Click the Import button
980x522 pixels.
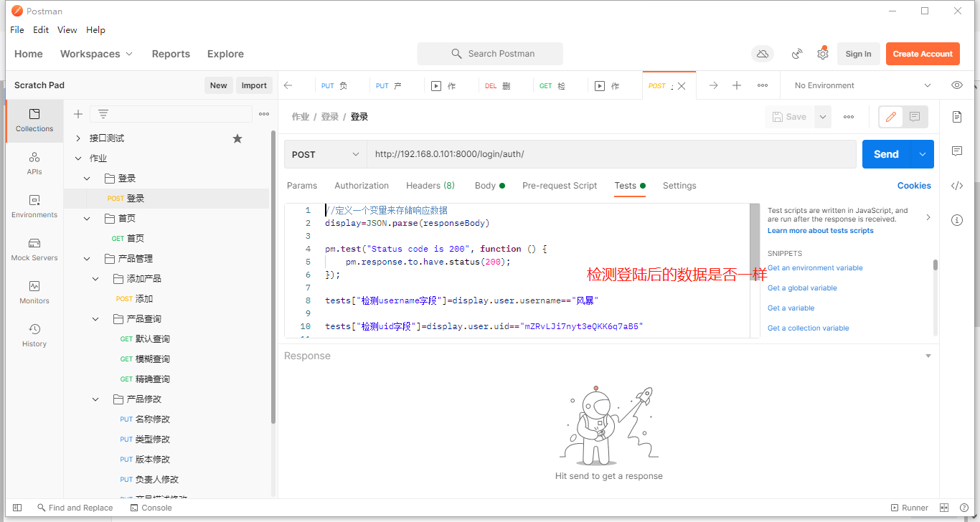click(x=254, y=85)
